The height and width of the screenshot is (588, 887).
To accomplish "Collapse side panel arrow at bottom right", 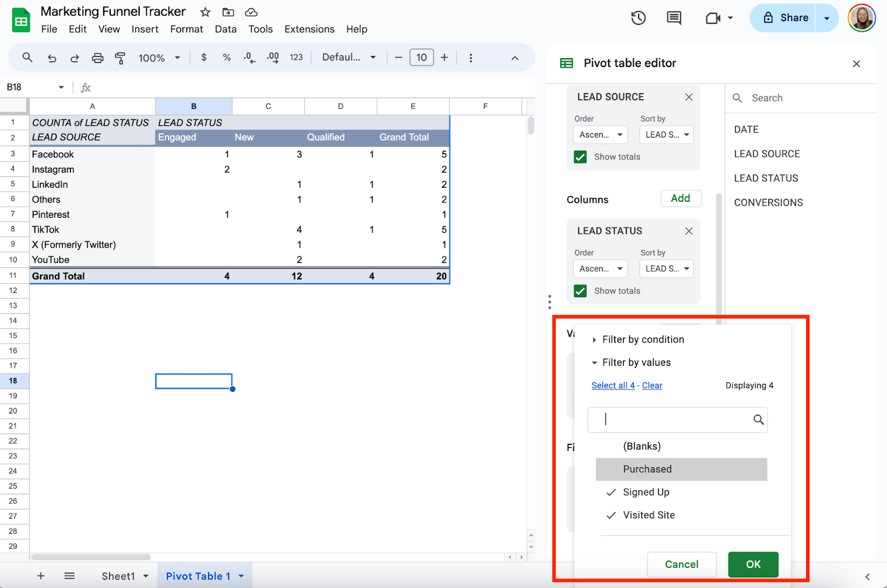I will [x=868, y=577].
